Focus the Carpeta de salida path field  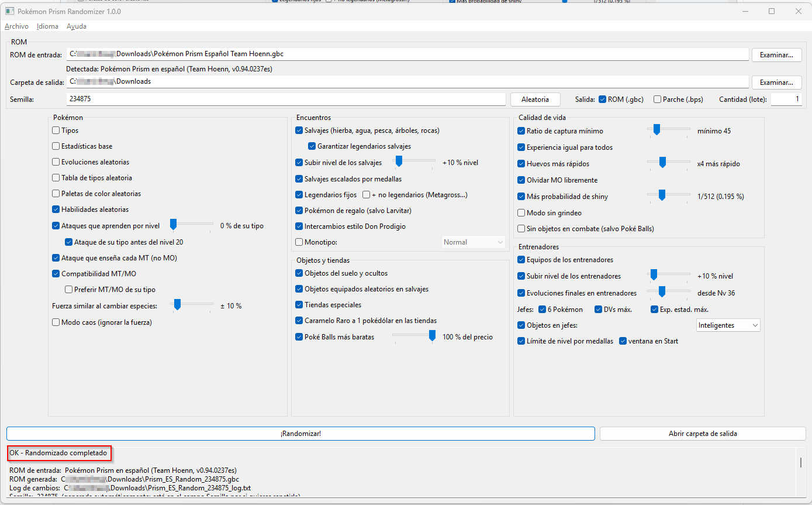(x=407, y=81)
